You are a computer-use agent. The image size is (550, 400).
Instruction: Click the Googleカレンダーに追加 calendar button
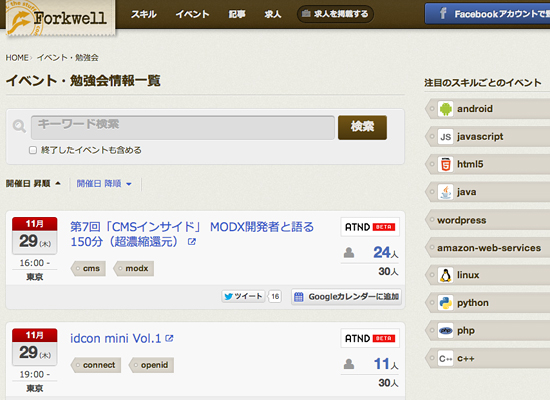347,297
